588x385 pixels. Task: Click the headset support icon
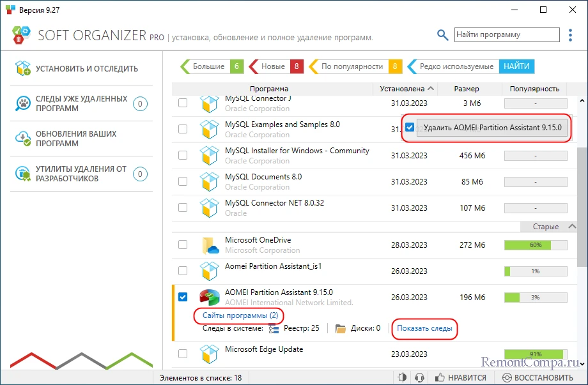419,377
